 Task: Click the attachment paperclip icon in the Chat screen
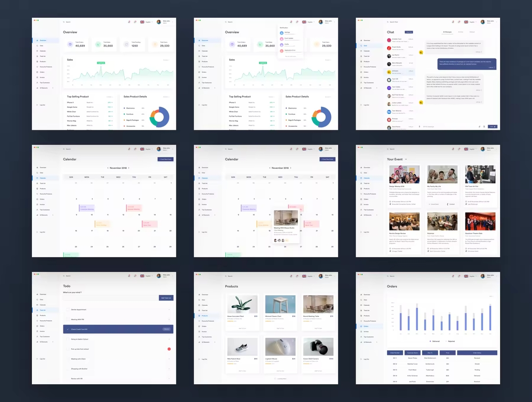point(479,127)
